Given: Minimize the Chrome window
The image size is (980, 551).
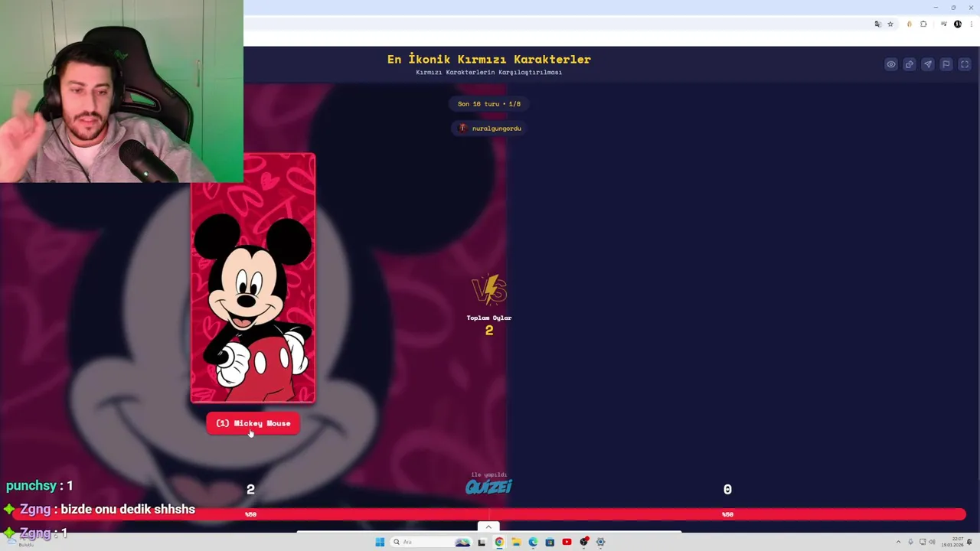Looking at the screenshot, I should point(936,7).
